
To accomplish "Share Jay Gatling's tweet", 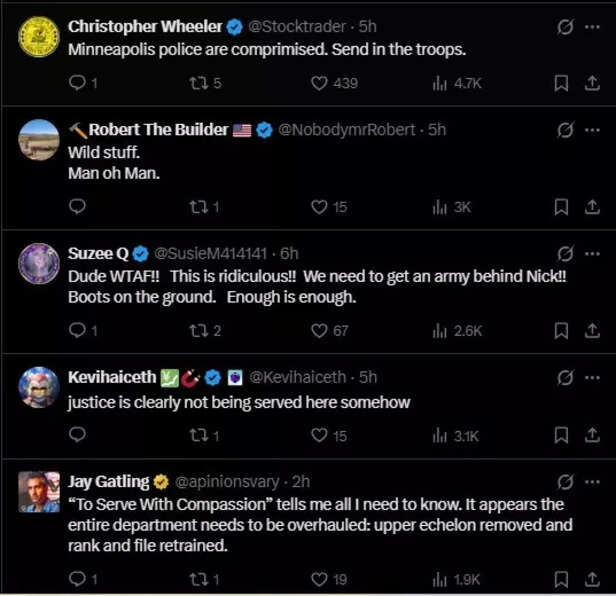I will coord(590,579).
